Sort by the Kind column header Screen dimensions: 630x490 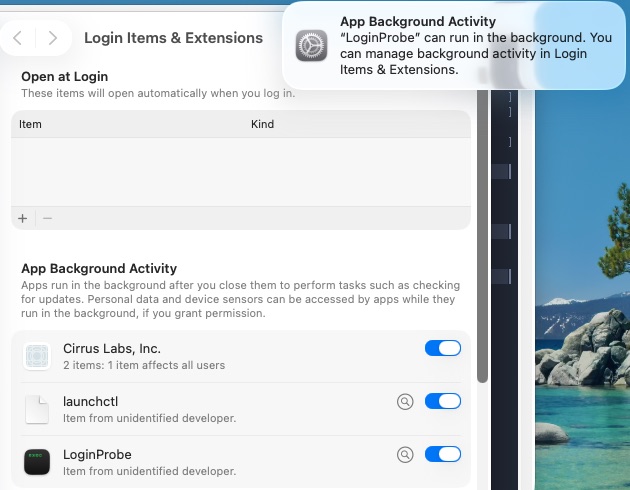click(262, 125)
